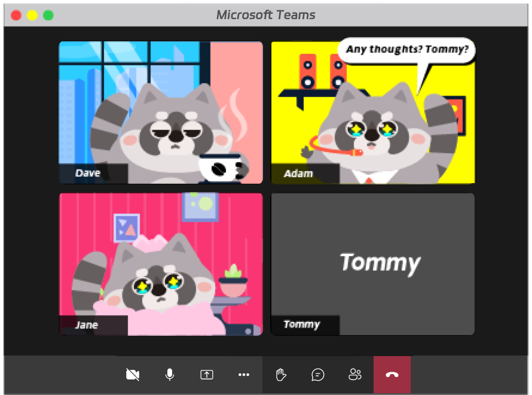
Task: Open the three-dot more actions menu
Action: coord(243,375)
